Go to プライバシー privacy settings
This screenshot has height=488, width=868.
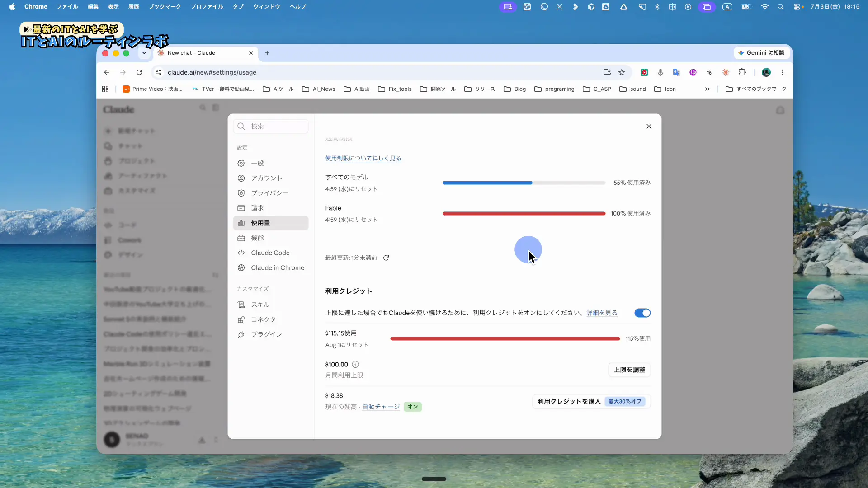pos(270,193)
